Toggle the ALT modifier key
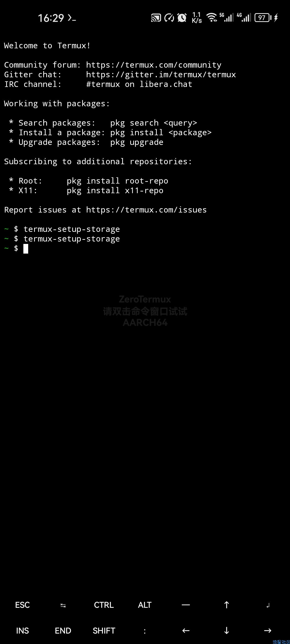This screenshot has height=644, width=290. click(x=145, y=605)
